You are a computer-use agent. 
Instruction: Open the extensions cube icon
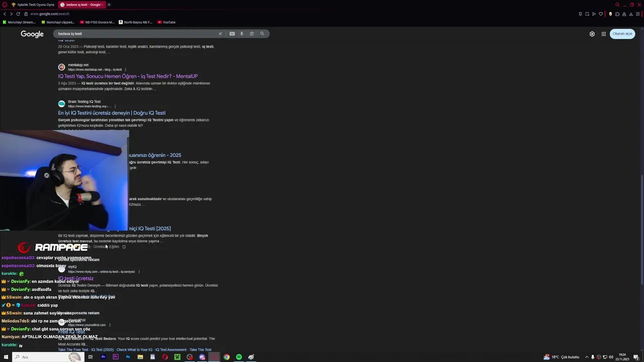(617, 14)
